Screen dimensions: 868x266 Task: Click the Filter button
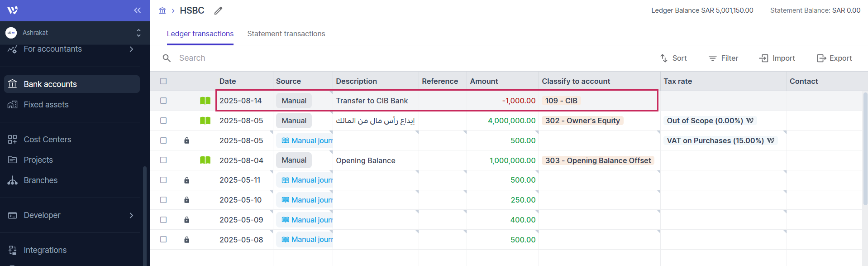723,58
